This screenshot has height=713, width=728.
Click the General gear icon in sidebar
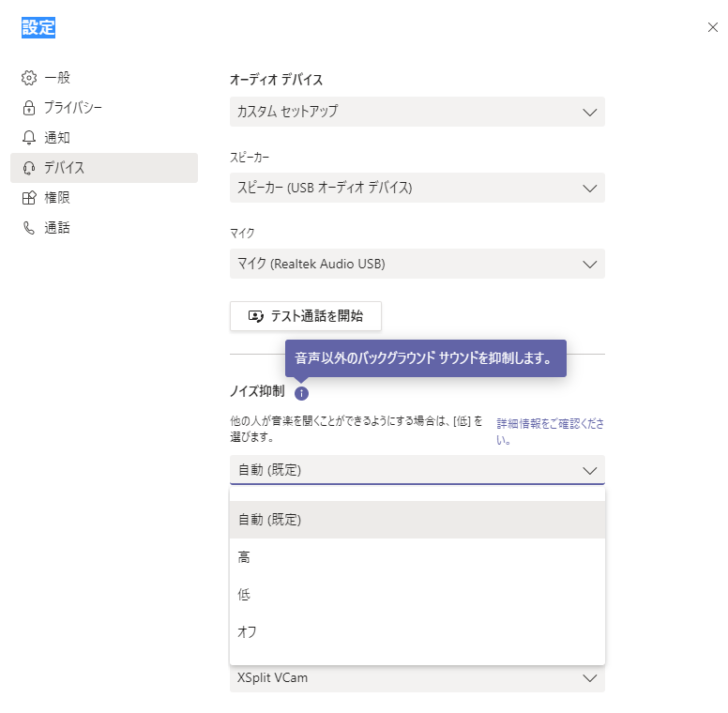pos(29,78)
